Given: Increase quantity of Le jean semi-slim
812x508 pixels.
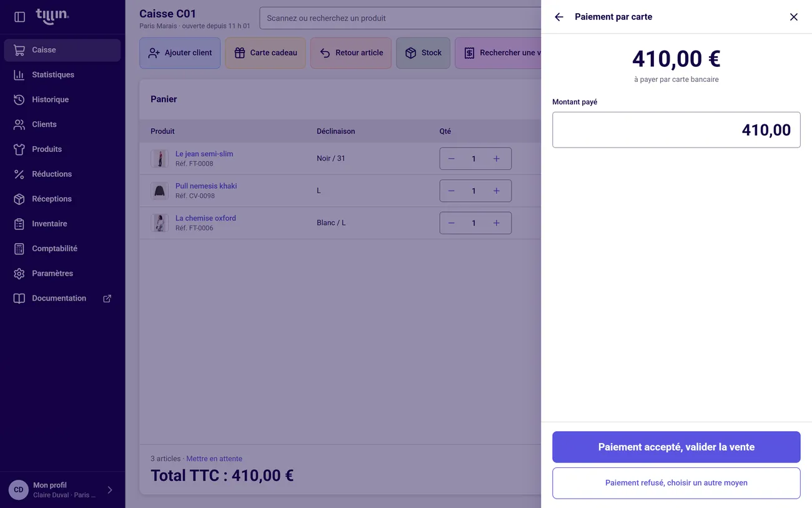Looking at the screenshot, I should coord(497,159).
